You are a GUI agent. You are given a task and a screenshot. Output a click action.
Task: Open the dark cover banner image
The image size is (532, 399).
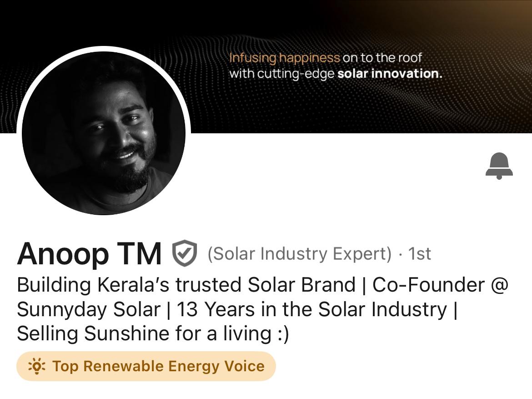point(364,105)
